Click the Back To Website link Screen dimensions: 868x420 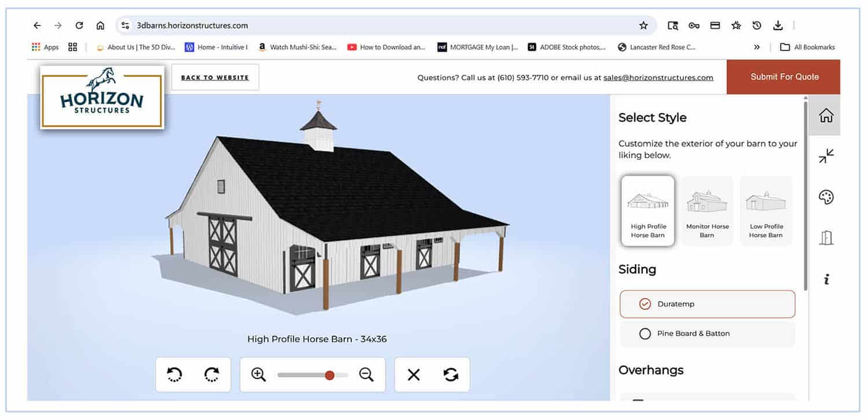pyautogui.click(x=215, y=78)
